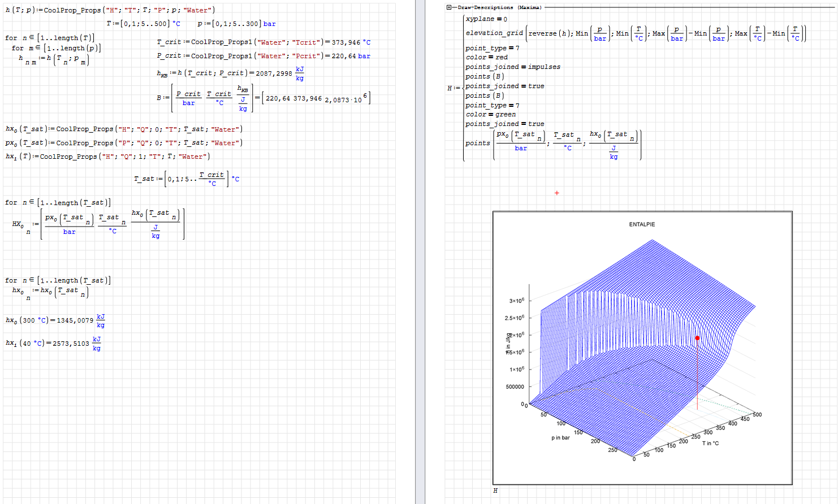This screenshot has width=838, height=504.
Task: Click the T_crit result 373,946 °C
Action: (x=350, y=42)
